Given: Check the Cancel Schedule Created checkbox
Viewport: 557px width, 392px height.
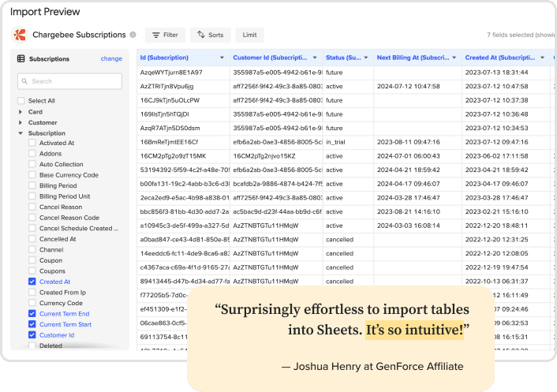Looking at the screenshot, I should [x=32, y=228].
